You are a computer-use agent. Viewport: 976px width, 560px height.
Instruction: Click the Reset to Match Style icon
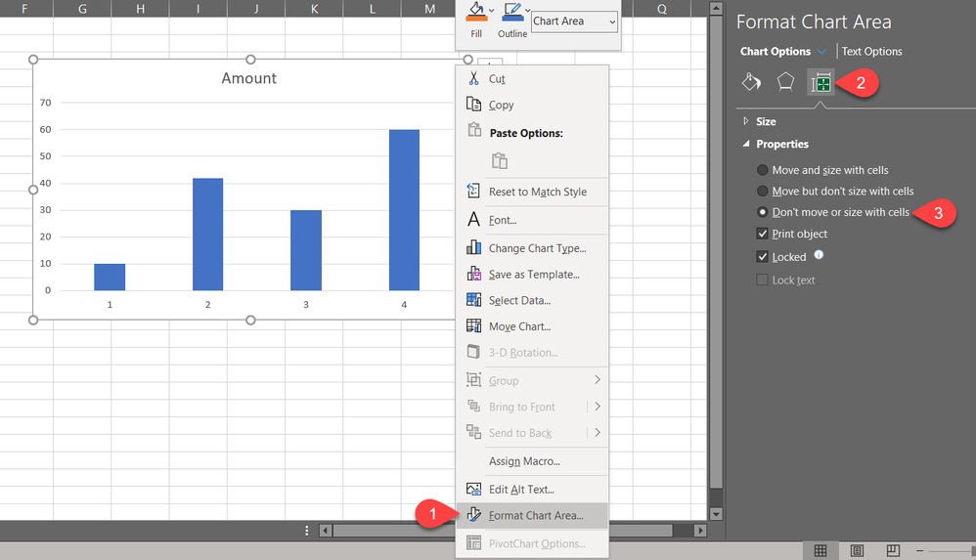(473, 191)
